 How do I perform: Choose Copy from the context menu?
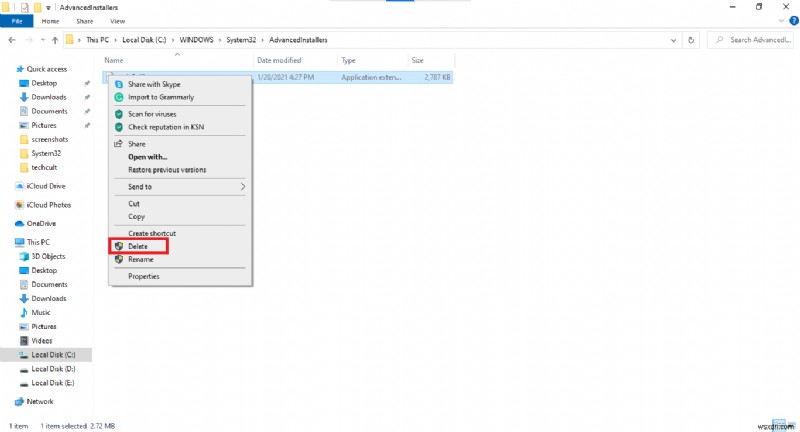pos(180,216)
